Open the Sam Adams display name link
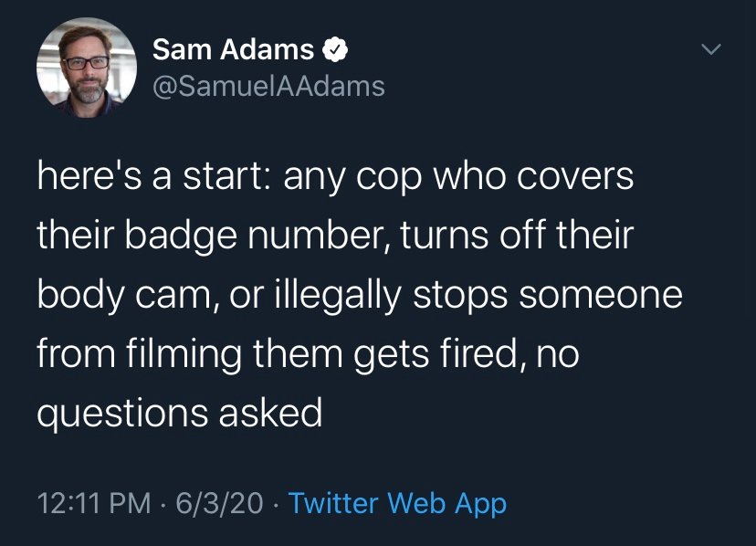Screen dimensions: 756x546 (234, 49)
